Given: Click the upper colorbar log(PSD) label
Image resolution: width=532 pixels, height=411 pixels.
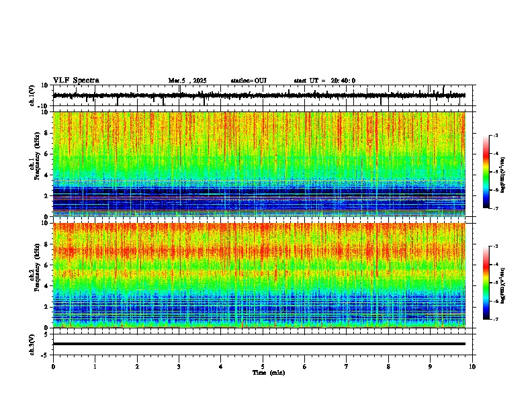Looking at the screenshot, I should click(502, 175).
